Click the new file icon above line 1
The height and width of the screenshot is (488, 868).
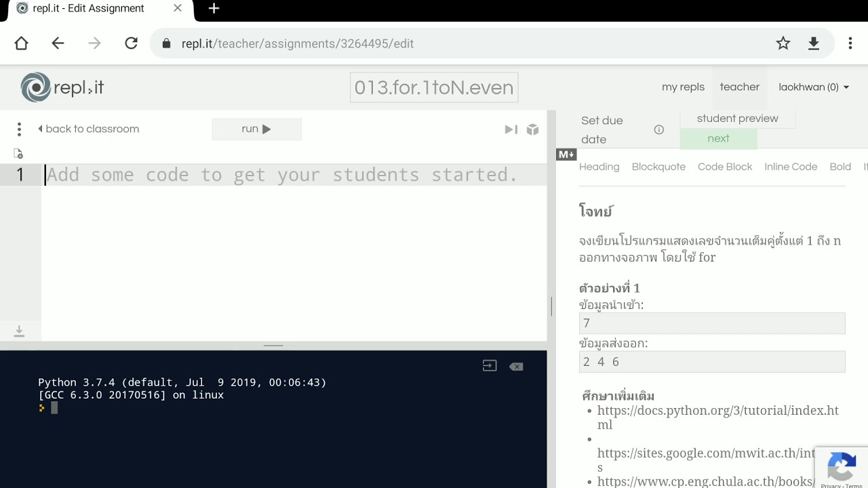(x=18, y=154)
